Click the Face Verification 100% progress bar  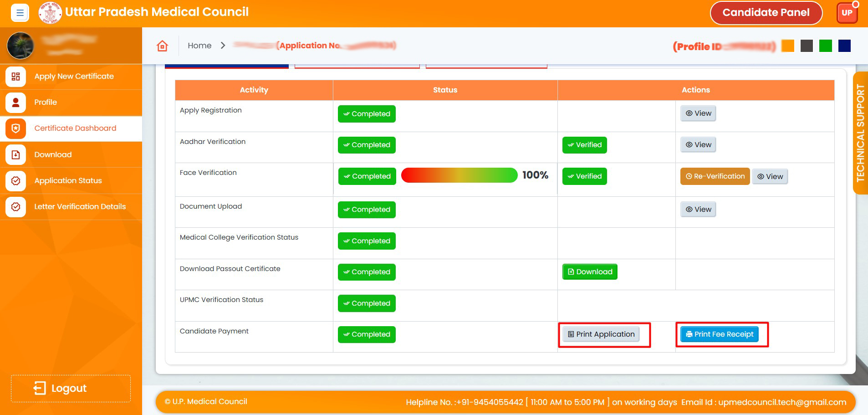[459, 175]
